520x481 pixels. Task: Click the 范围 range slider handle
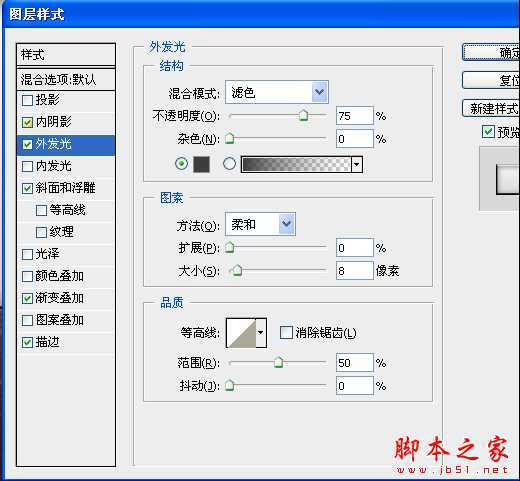pos(278,362)
